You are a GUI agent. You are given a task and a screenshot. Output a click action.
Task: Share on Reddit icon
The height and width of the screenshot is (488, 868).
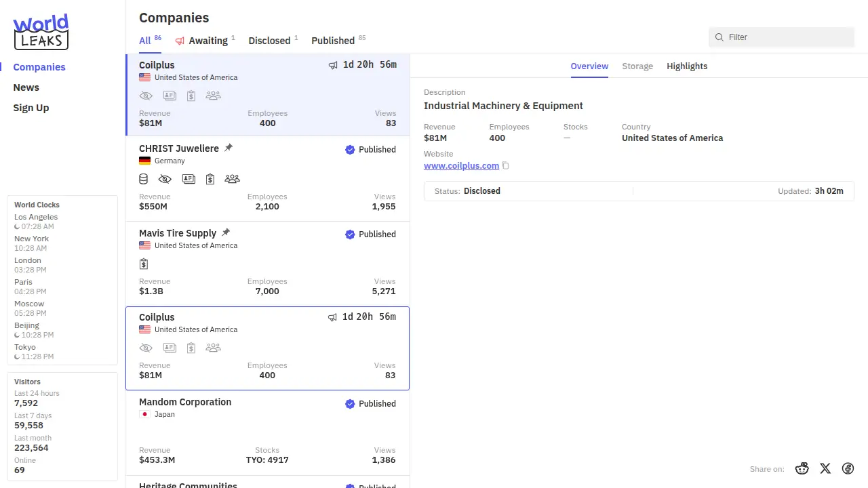click(x=802, y=468)
